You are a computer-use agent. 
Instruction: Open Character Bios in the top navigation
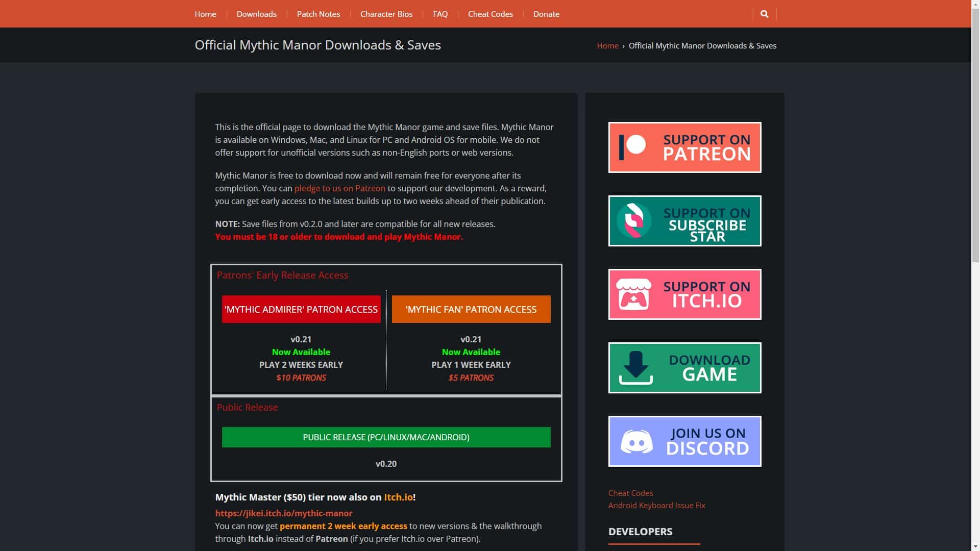(386, 14)
